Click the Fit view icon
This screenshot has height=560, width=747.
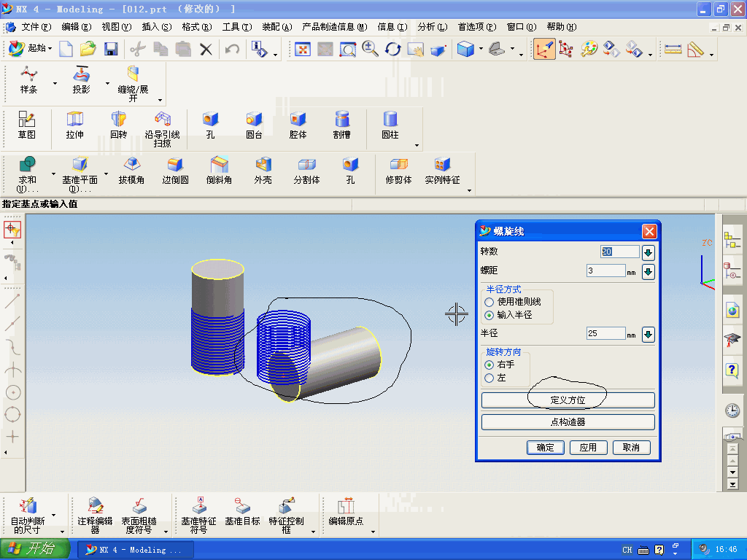(x=303, y=49)
